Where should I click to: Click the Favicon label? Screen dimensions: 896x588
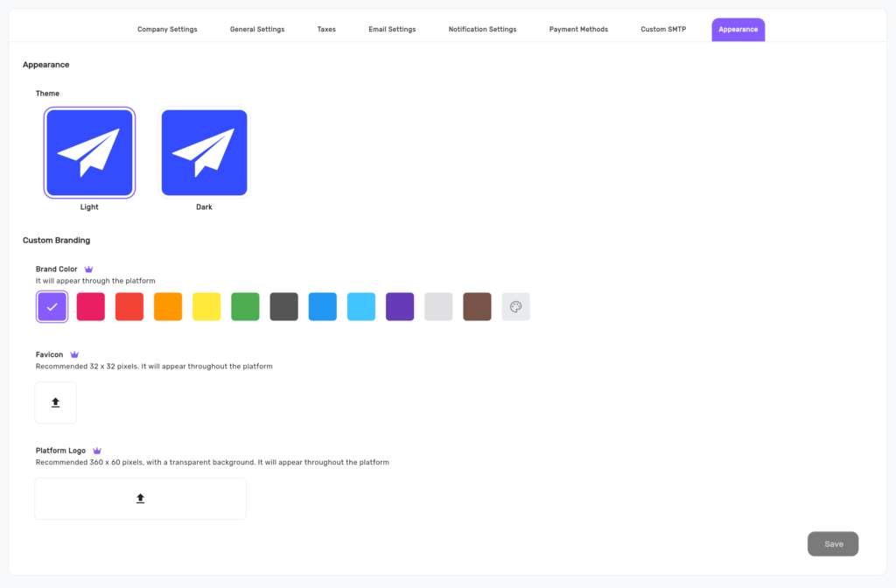pos(49,355)
